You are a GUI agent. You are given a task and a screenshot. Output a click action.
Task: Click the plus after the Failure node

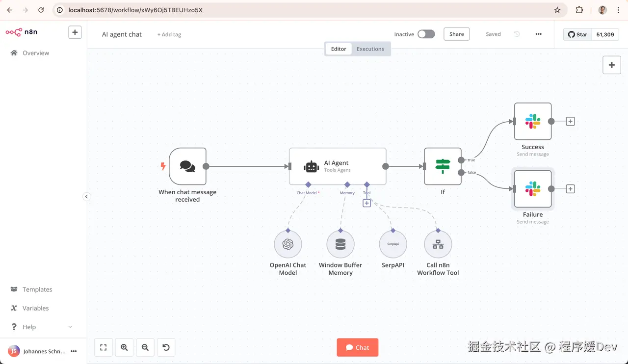tap(570, 189)
